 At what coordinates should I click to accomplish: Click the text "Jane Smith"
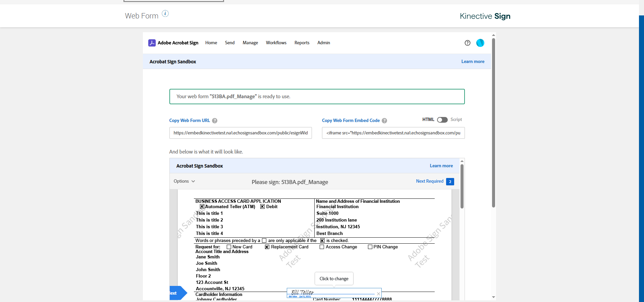pyautogui.click(x=208, y=257)
